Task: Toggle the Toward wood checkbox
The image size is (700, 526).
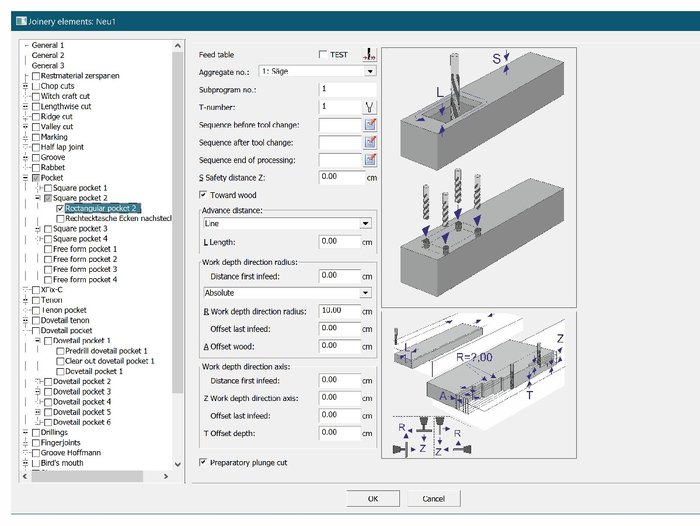Action: tap(203, 195)
